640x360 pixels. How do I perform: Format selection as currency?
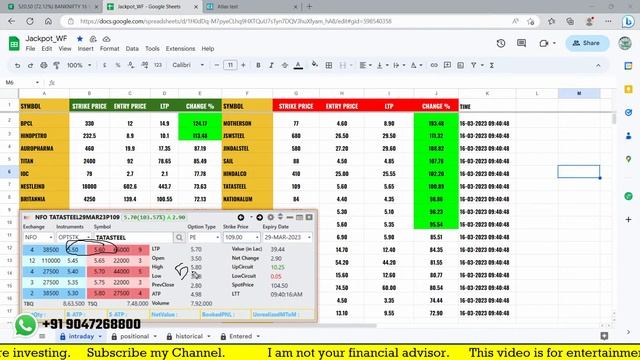click(105, 65)
